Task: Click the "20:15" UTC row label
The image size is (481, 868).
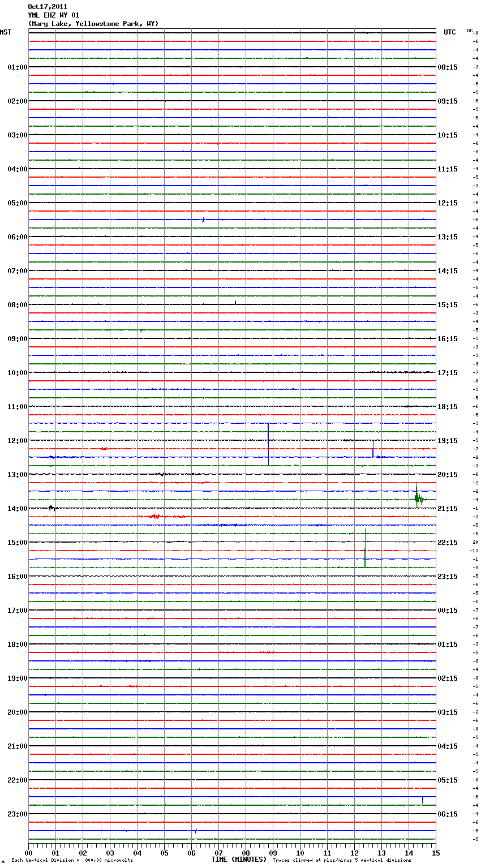Action: (x=448, y=475)
